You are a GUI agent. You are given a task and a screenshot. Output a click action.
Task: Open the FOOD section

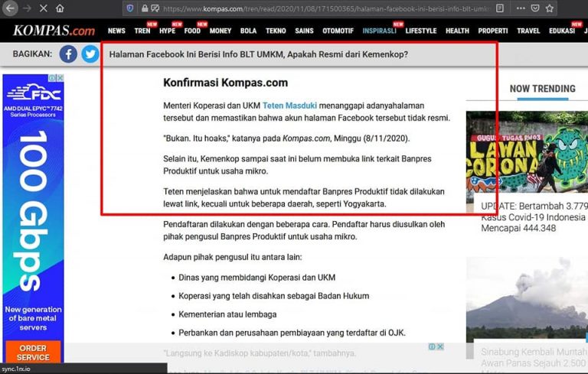(192, 31)
